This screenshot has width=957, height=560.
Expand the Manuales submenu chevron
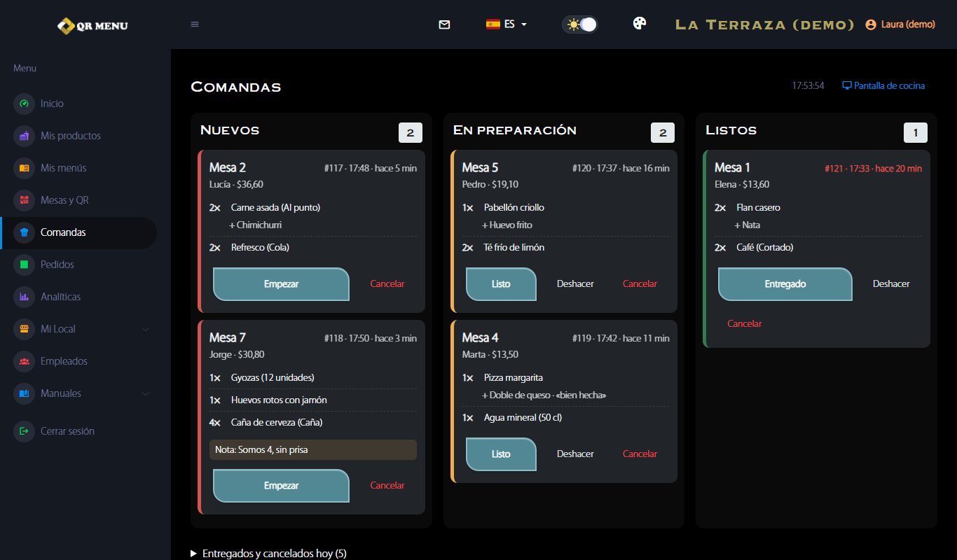[x=146, y=393]
